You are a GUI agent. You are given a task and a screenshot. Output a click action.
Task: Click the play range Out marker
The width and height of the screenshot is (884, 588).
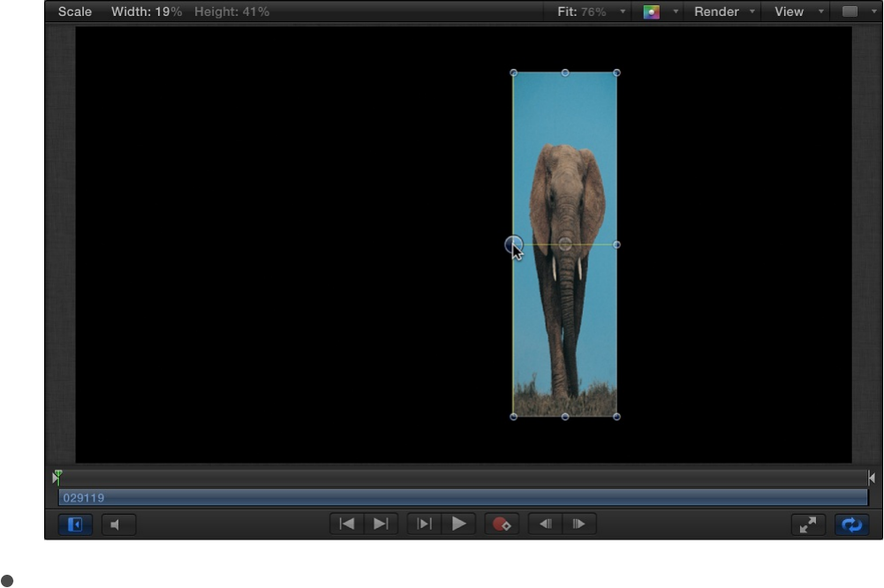tap(872, 478)
